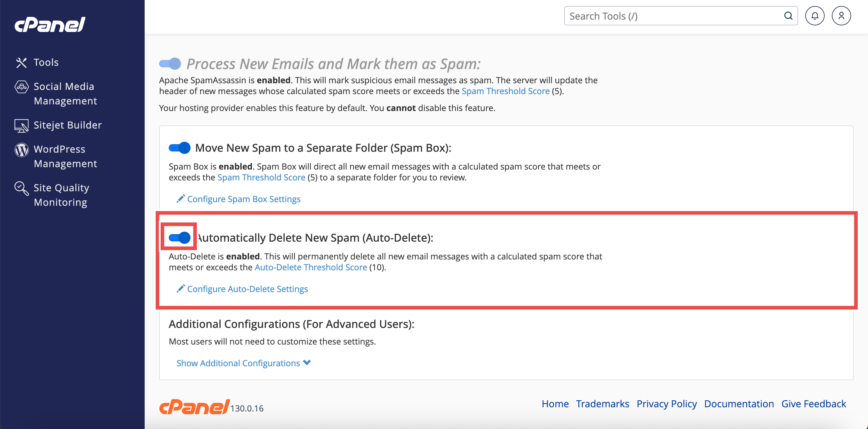868x429 pixels.
Task: Click the Sitejet Builder monitor icon
Action: tap(21, 126)
